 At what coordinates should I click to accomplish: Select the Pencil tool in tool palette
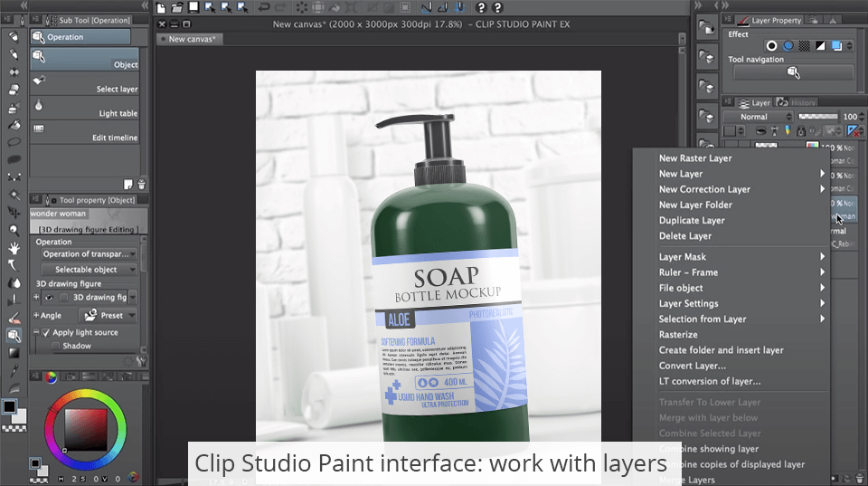click(14, 53)
